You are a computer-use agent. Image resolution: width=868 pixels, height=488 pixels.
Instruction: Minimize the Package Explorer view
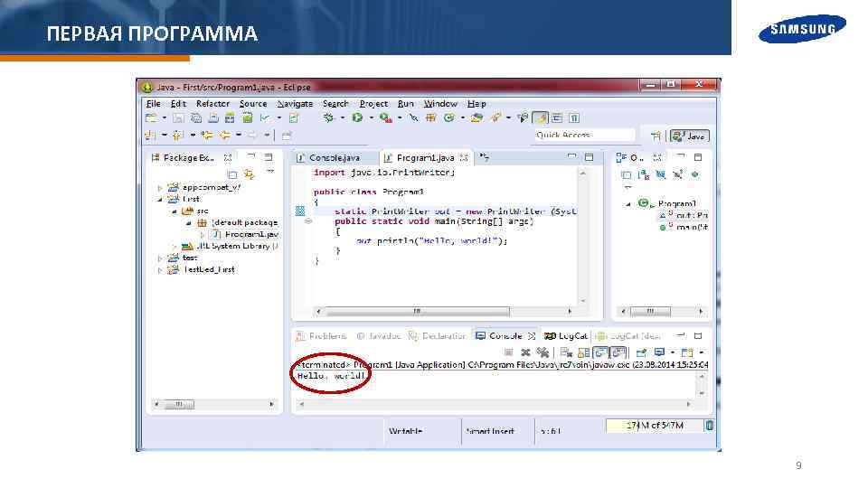point(250,157)
